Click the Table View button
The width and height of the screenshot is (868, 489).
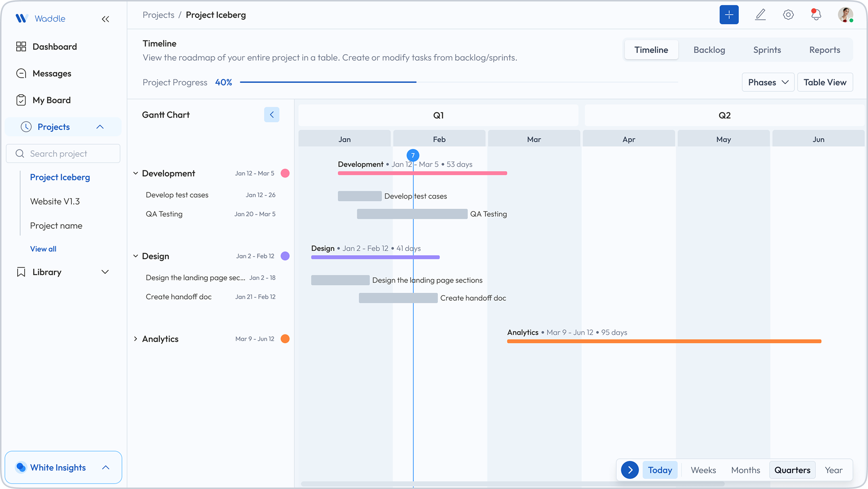(x=825, y=82)
